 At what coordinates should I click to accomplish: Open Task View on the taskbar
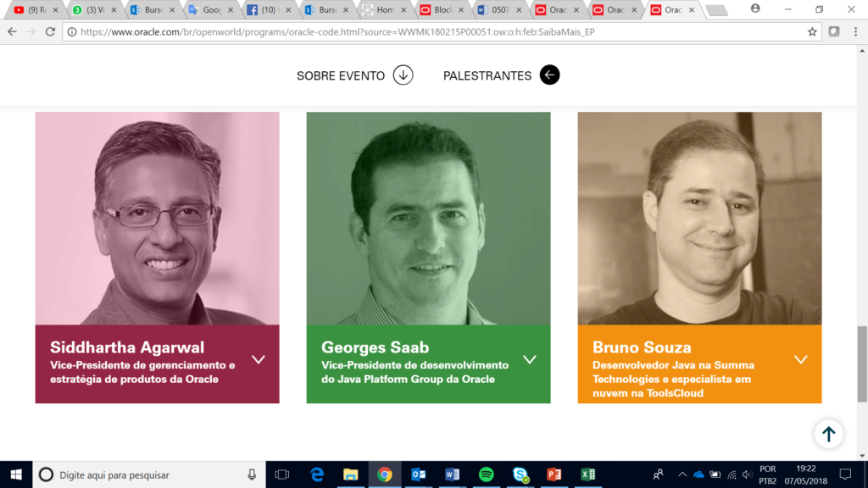(282, 474)
